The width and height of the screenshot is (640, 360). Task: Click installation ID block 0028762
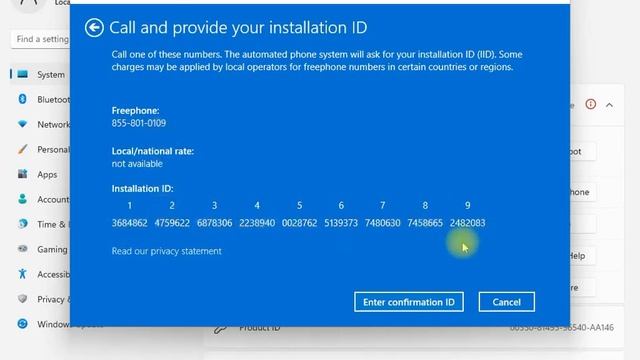click(299, 223)
